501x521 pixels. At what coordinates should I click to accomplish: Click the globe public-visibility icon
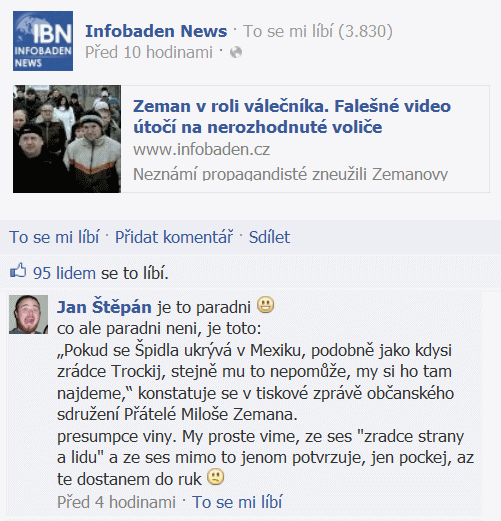click(x=236, y=52)
